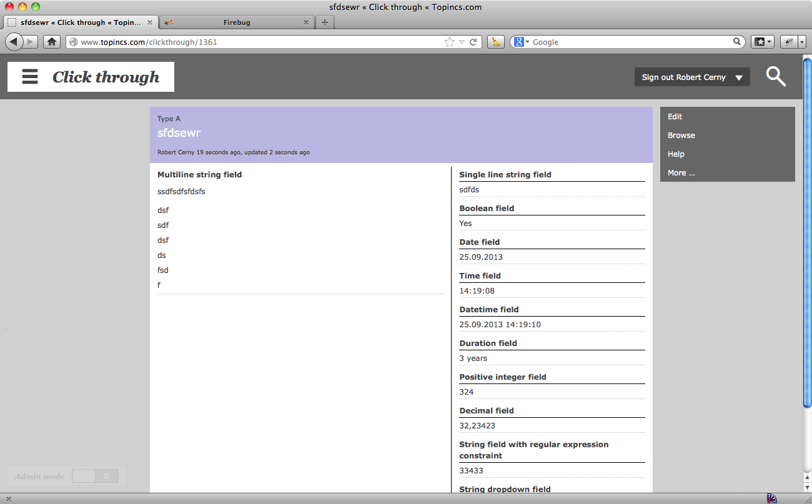The image size is (812, 504).
Task: Go to browser home page icon
Action: (x=51, y=42)
